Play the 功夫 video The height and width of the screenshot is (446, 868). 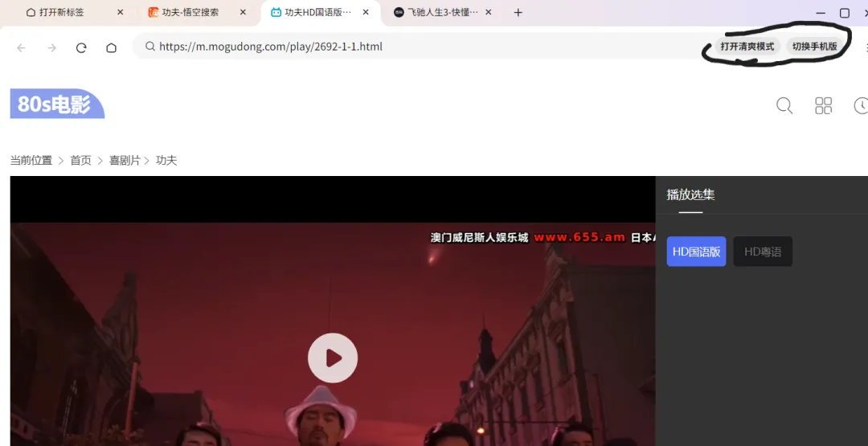(333, 358)
